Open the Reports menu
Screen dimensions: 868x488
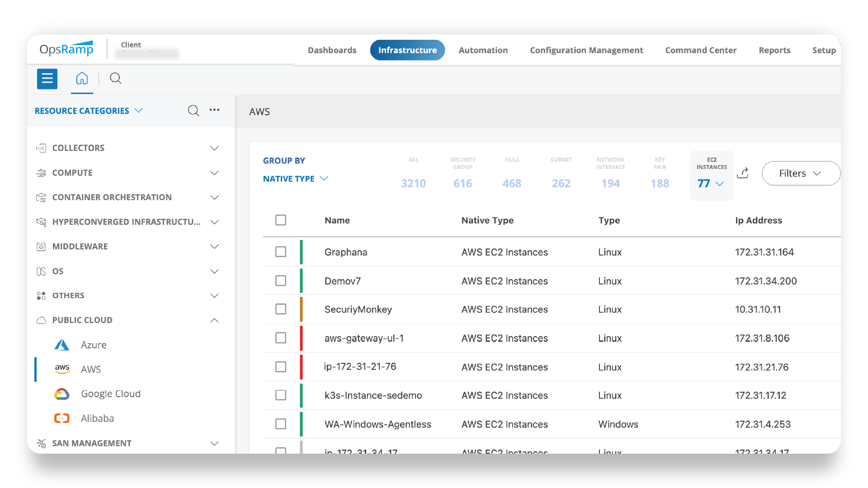(x=774, y=50)
